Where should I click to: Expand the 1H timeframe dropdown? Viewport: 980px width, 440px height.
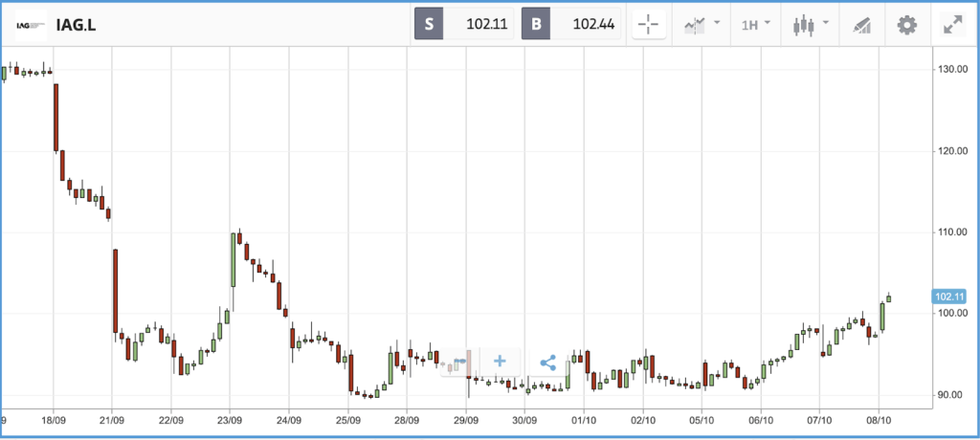[x=756, y=25]
